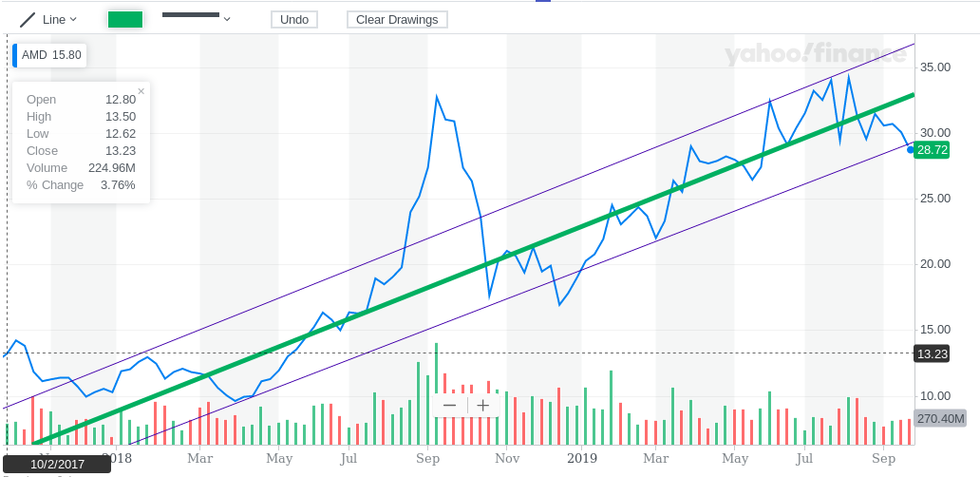Open the Line drawing tool dropdown

click(x=60, y=19)
